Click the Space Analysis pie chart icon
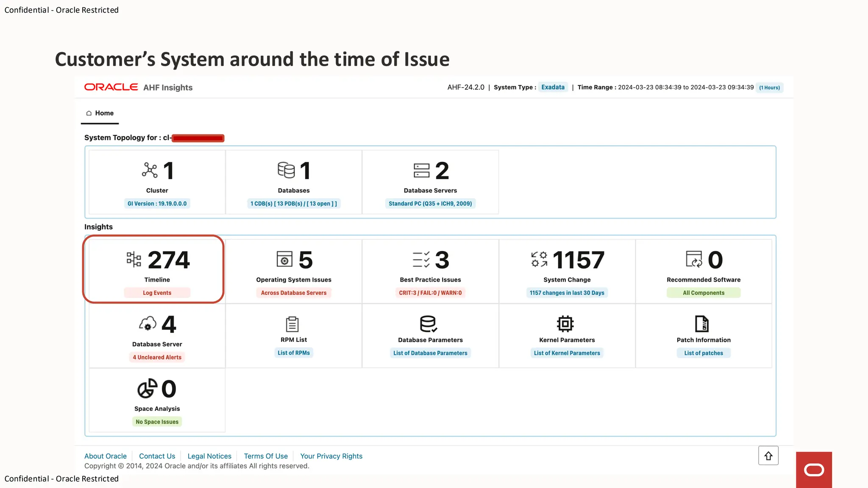Screen dimensions: 868x488 pos(147,388)
